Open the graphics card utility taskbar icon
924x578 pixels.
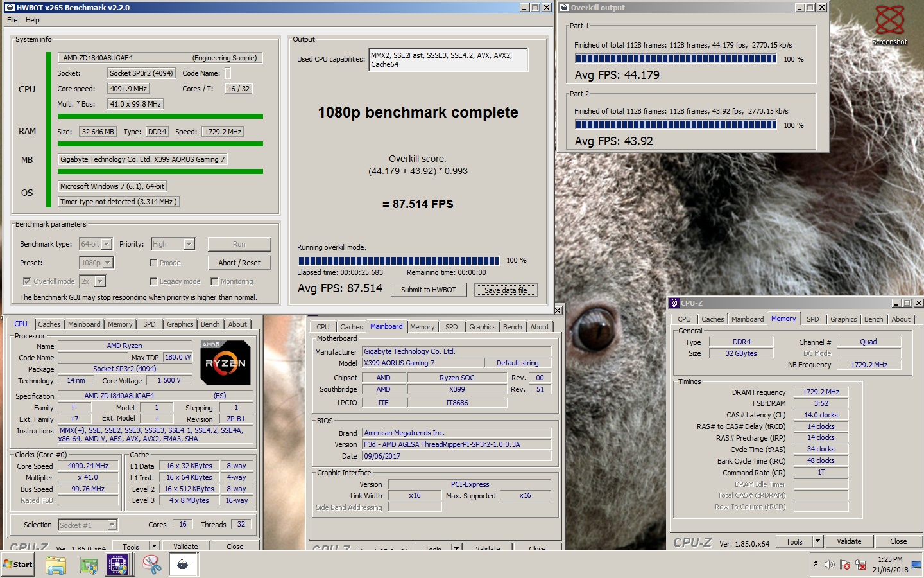click(x=88, y=565)
